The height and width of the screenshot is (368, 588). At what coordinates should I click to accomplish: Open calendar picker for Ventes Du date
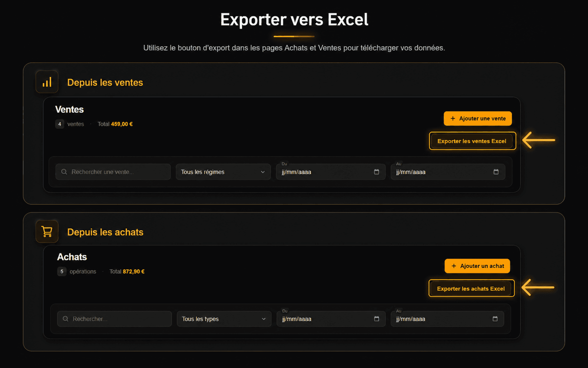coord(377,172)
